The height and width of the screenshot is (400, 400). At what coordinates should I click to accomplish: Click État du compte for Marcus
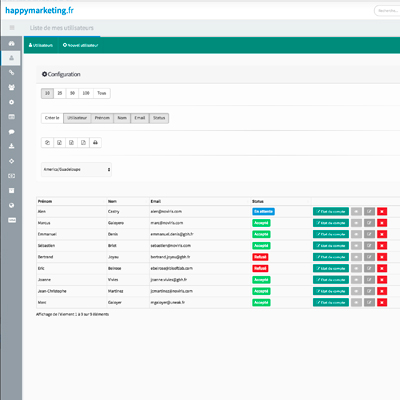331,223
